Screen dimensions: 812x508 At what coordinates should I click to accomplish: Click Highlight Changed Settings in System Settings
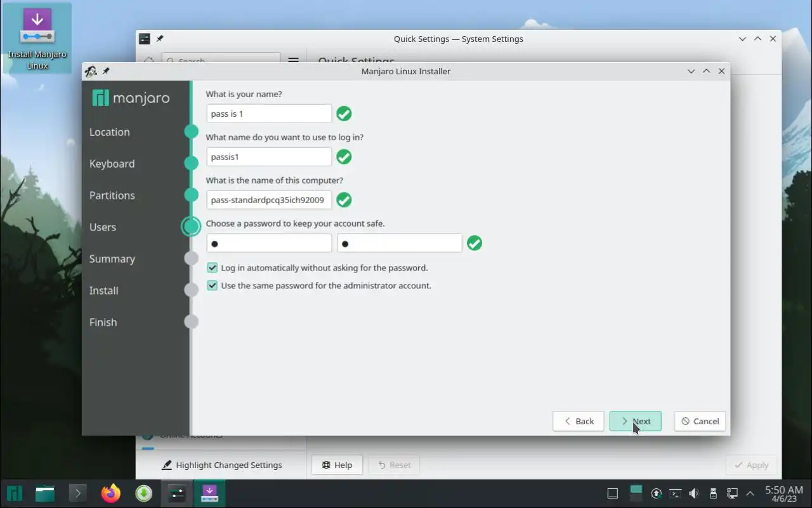point(221,465)
